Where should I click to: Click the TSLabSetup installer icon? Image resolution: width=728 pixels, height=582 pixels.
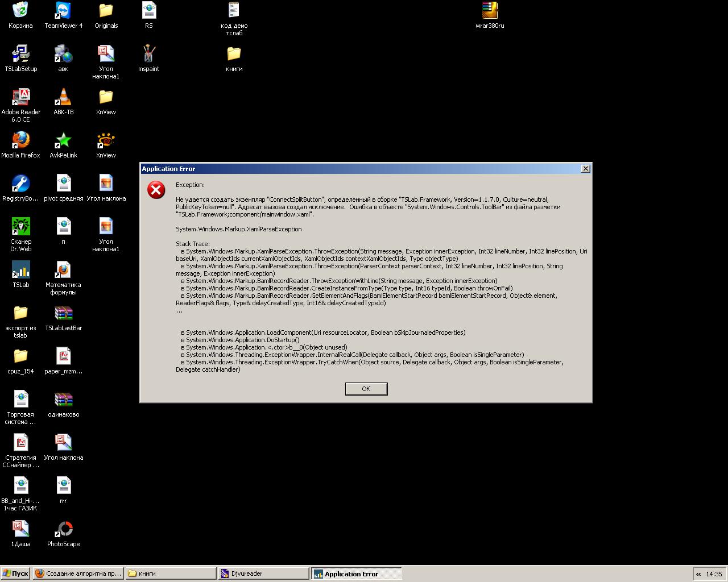tap(20, 59)
